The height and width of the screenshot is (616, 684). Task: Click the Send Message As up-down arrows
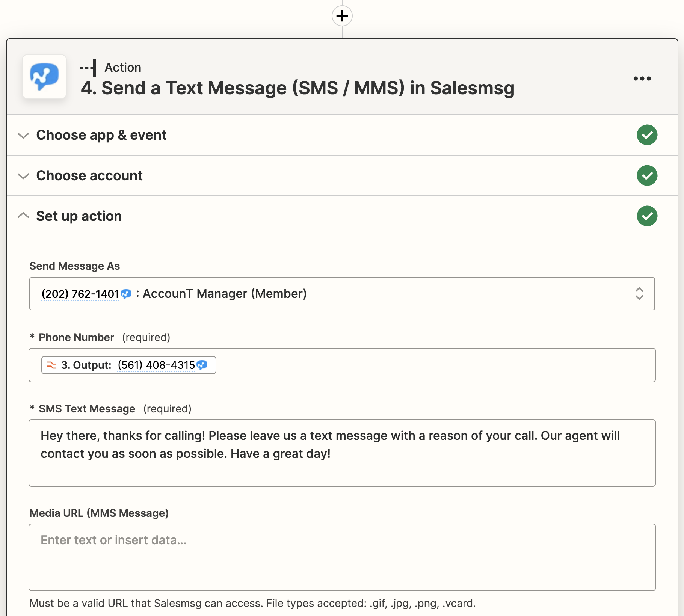click(x=639, y=294)
